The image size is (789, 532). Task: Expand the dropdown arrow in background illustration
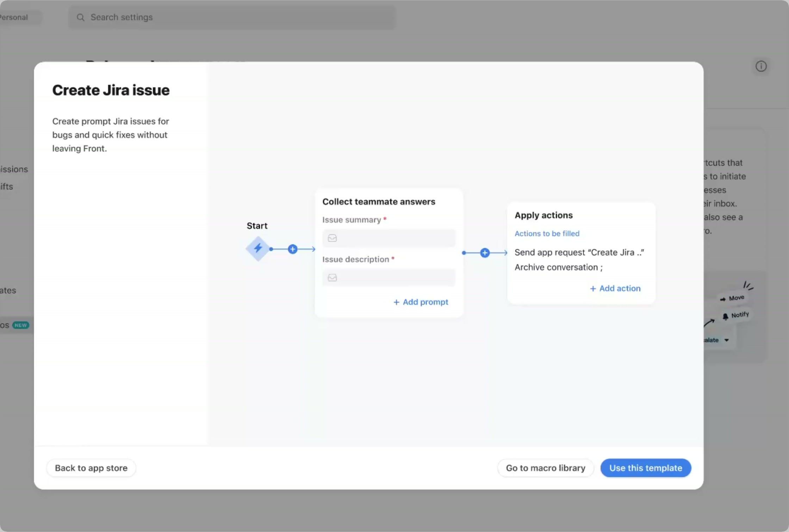tap(726, 340)
